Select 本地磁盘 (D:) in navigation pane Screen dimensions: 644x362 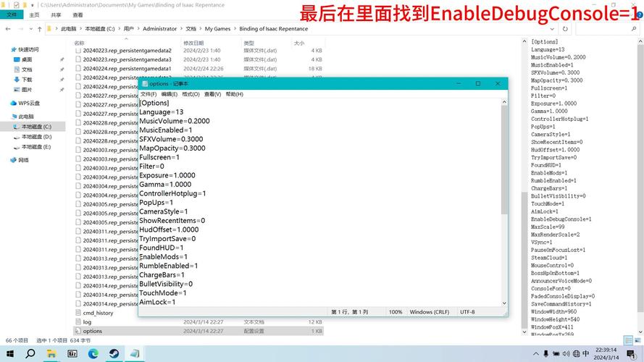(x=36, y=137)
